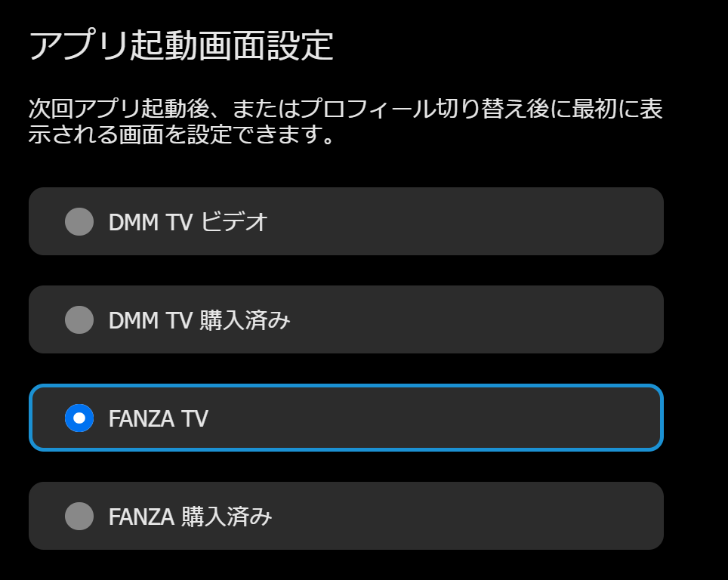Click the description text about 次回アプリ起動後
Viewport: 728px width, 580px height.
tap(345, 122)
